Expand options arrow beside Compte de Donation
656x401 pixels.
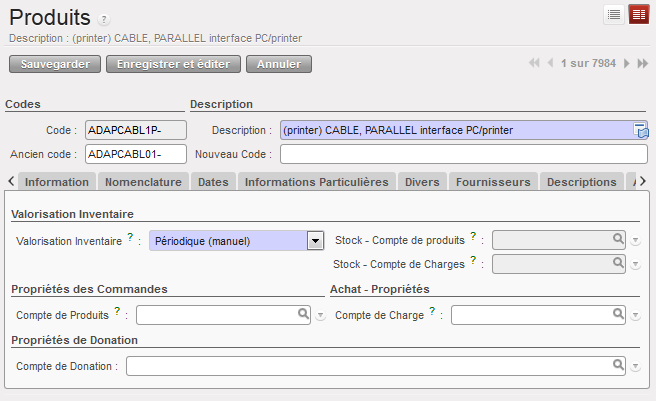[635, 367]
